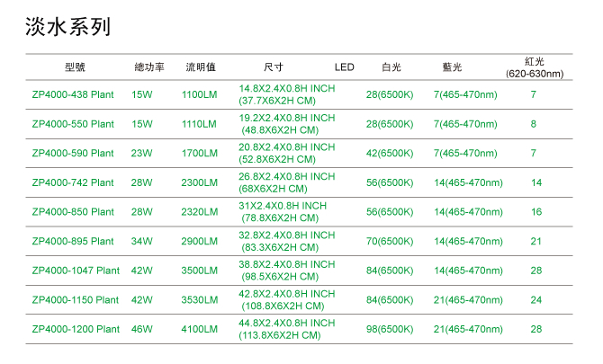Select model ZP4000-550 Plant
This screenshot has width=603, height=364.
(x=73, y=124)
